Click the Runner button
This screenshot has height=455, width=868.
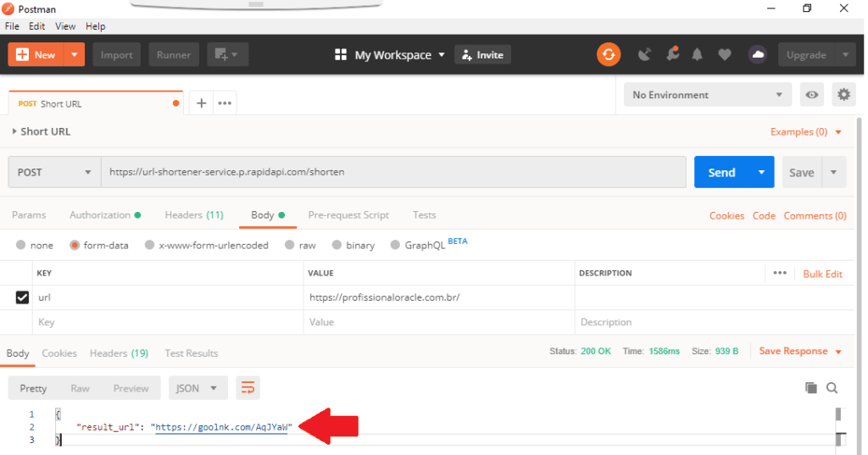click(173, 55)
